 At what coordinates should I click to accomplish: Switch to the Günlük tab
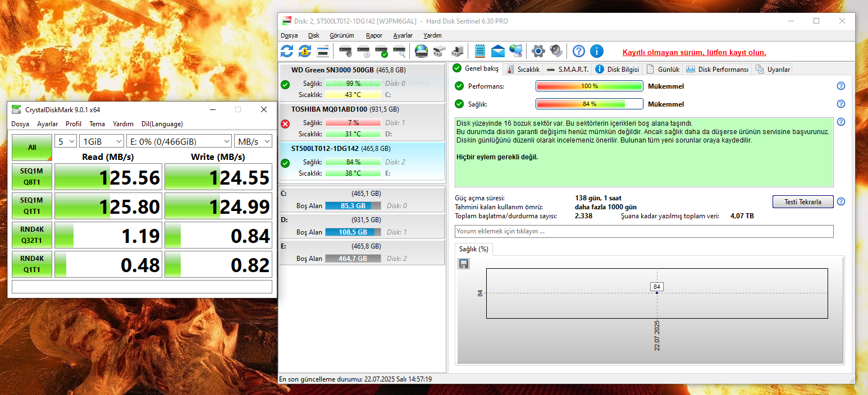663,69
